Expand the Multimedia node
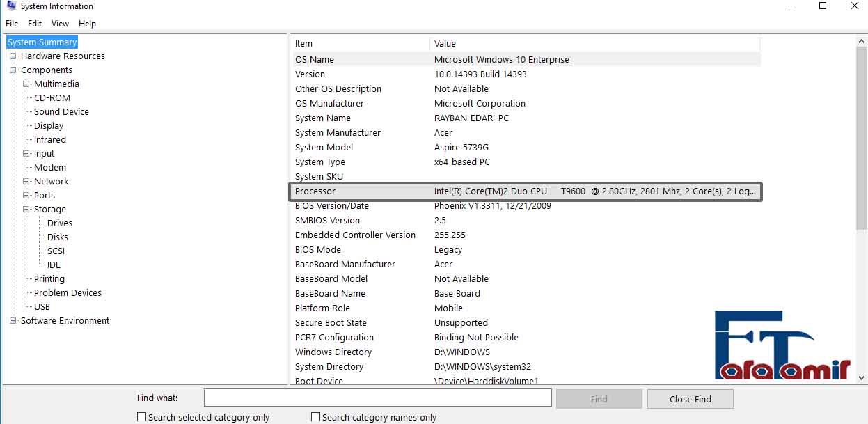The height and width of the screenshot is (424, 868). click(26, 84)
